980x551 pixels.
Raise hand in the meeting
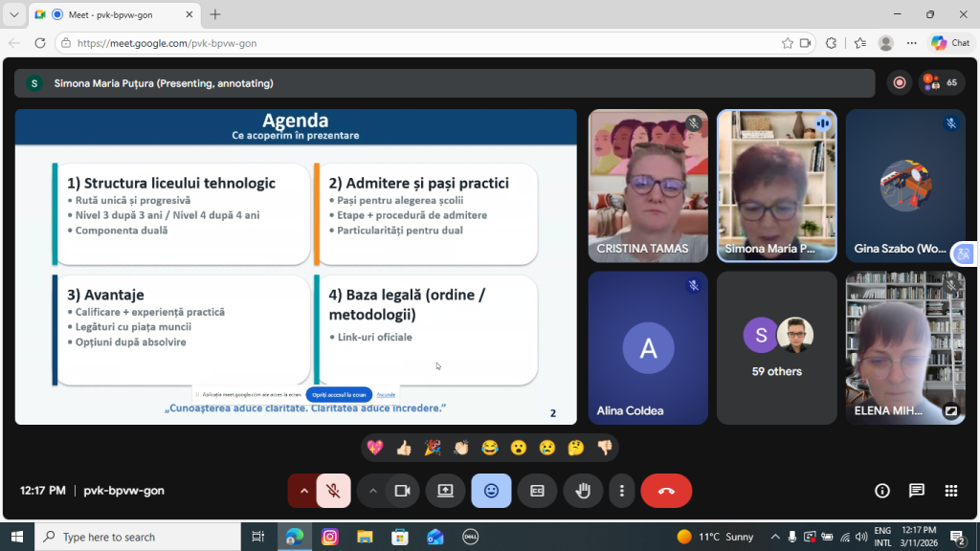(583, 491)
